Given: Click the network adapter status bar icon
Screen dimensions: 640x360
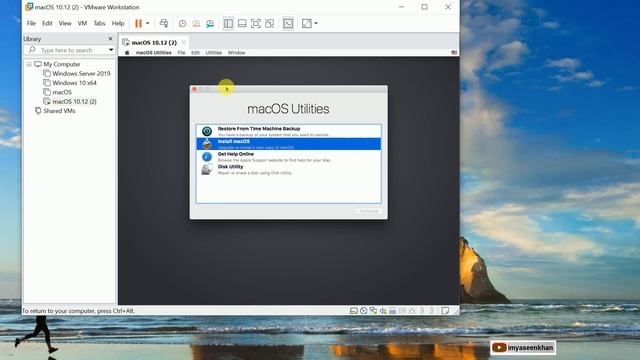Looking at the screenshot, I should 373,311.
